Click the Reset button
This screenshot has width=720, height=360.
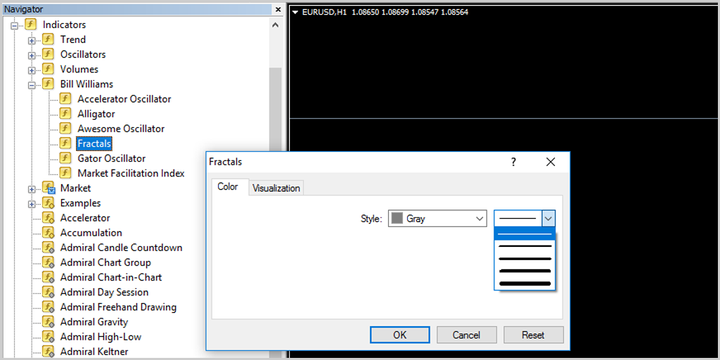pos(533,335)
